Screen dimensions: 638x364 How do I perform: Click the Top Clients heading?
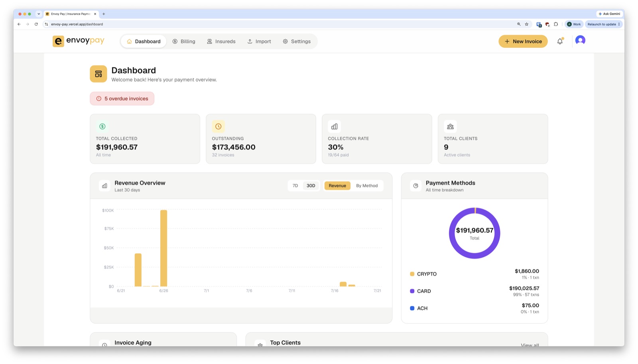click(285, 342)
